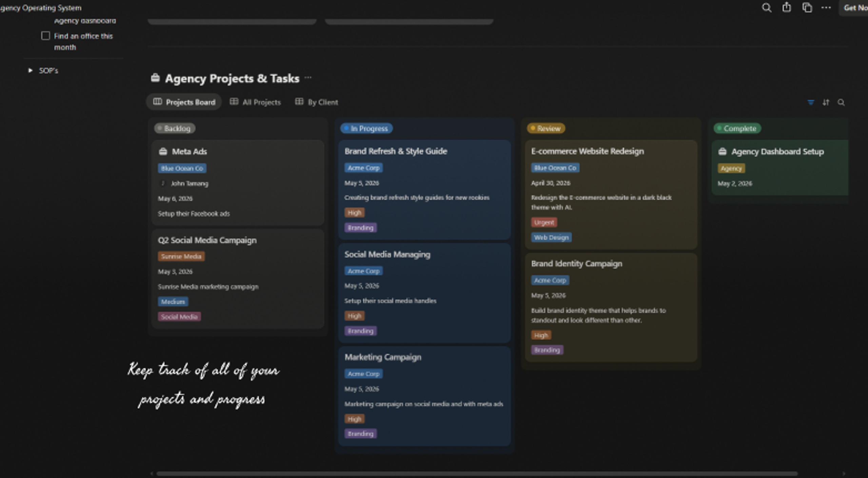Click the horizontal scrollbar at bottom
The width and height of the screenshot is (868, 478).
(x=477, y=474)
